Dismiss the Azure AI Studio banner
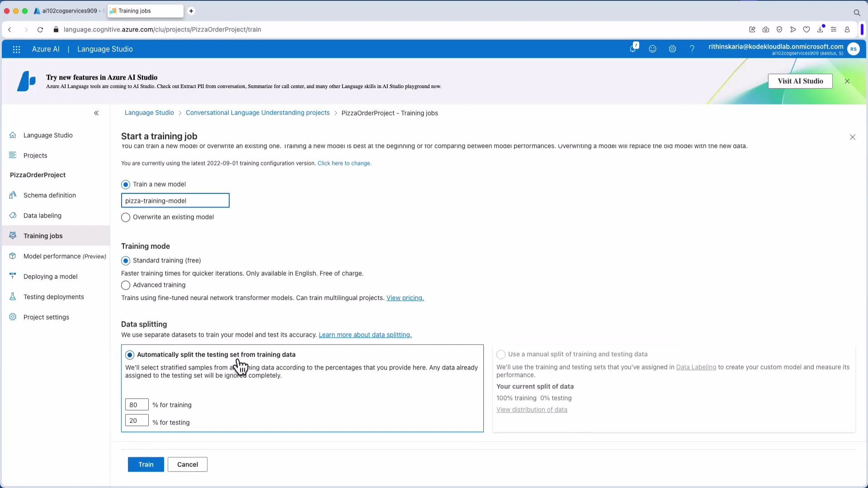The width and height of the screenshot is (868, 488). (847, 81)
